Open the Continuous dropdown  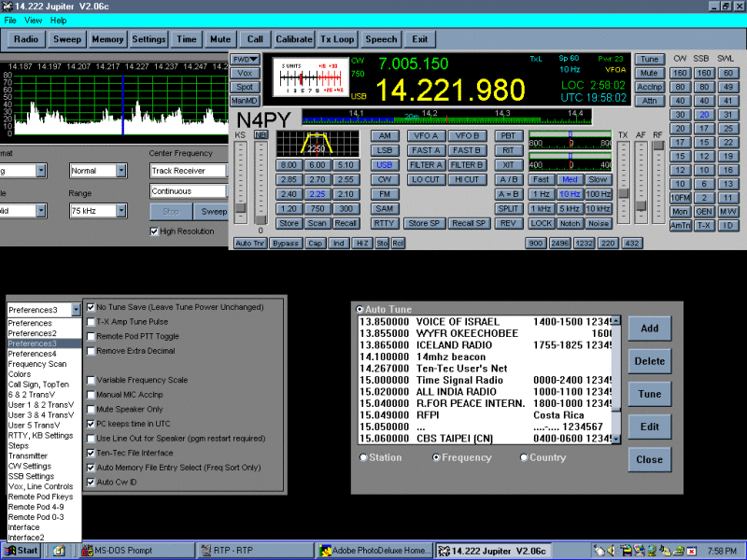[x=190, y=191]
